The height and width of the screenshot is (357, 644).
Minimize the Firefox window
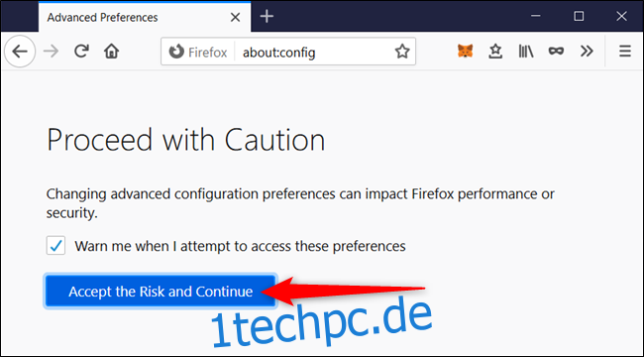(535, 16)
